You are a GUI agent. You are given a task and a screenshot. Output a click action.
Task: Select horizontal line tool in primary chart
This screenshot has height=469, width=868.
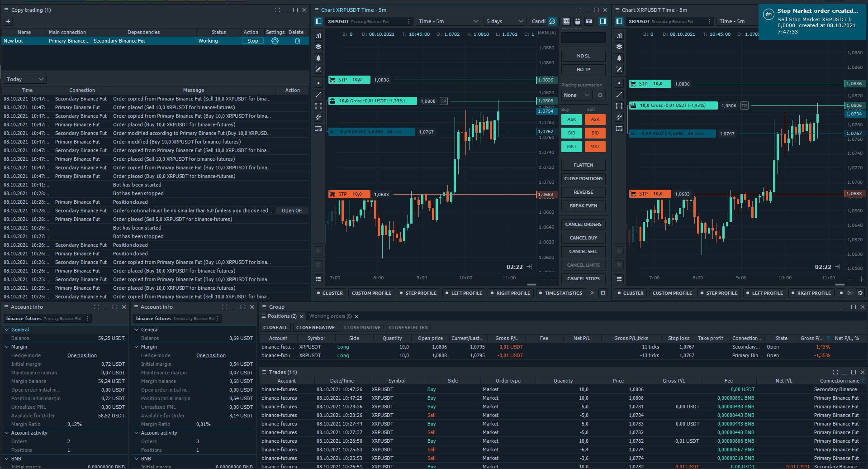click(318, 83)
